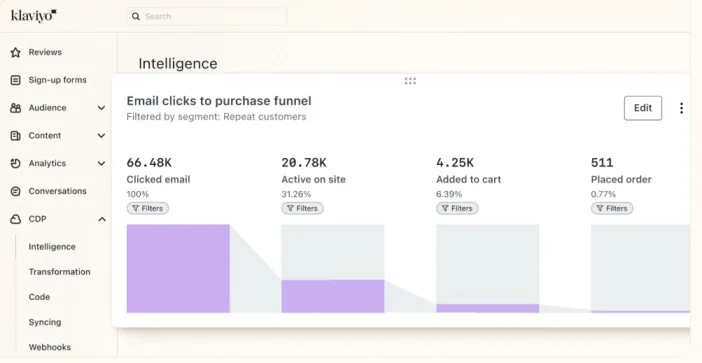The width and height of the screenshot is (702, 363).
Task: Collapse the CDP section chevron
Action: tap(102, 219)
